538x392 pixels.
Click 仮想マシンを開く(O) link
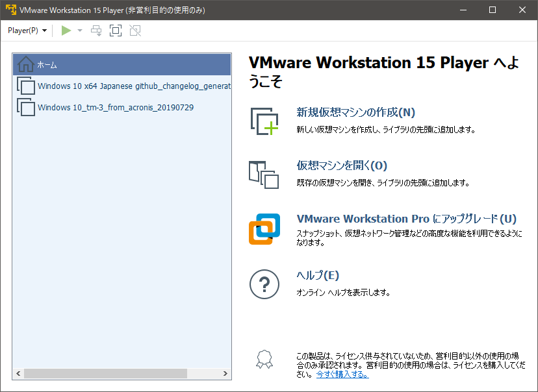click(x=342, y=165)
